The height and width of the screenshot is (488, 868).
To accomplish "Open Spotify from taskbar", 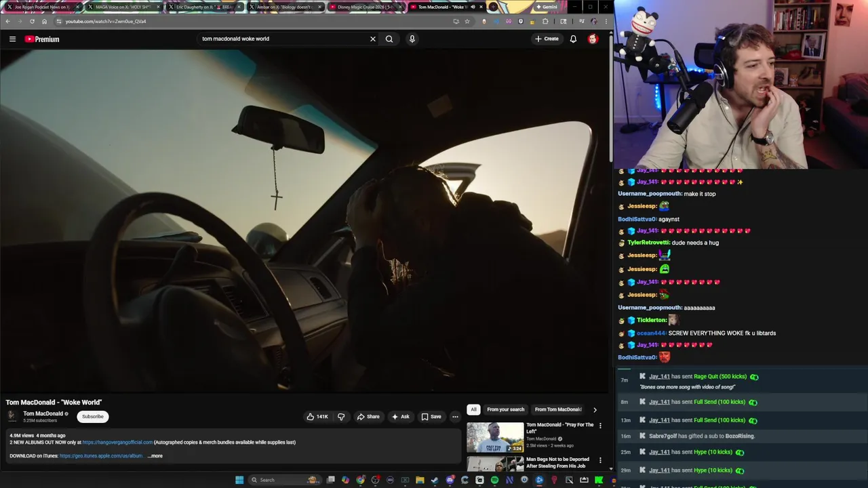I will [494, 480].
